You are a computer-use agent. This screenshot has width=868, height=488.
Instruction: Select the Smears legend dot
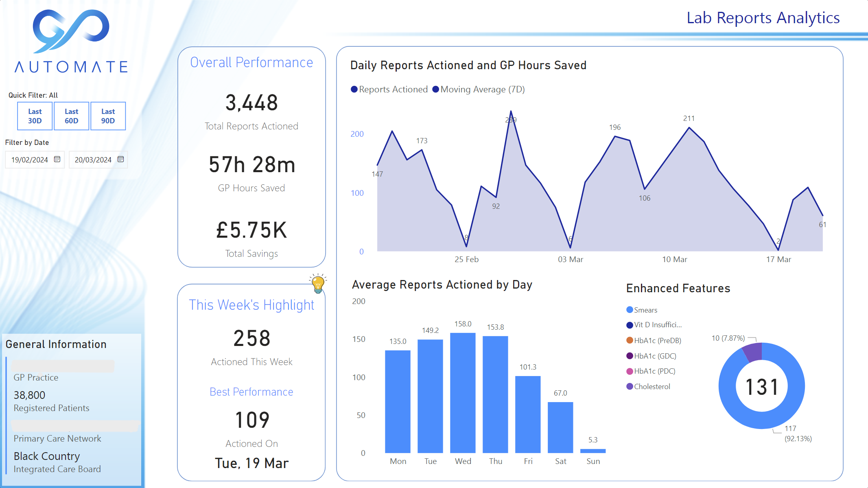coord(630,310)
